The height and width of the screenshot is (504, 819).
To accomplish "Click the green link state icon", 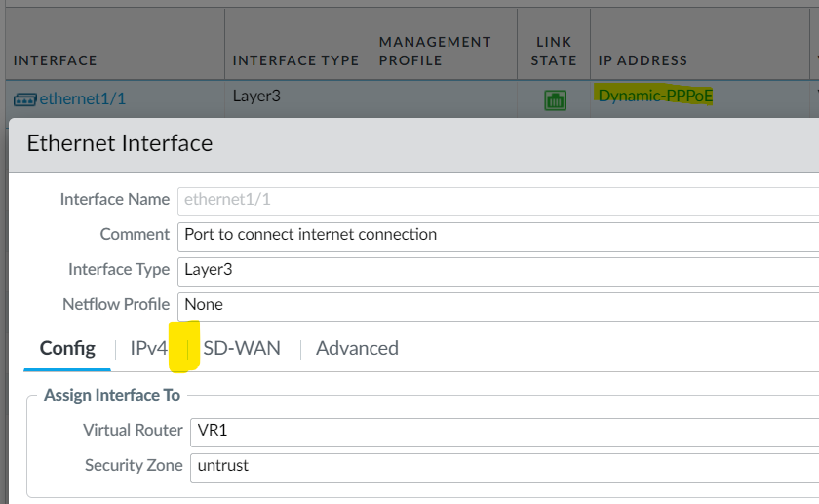I will tap(555, 99).
